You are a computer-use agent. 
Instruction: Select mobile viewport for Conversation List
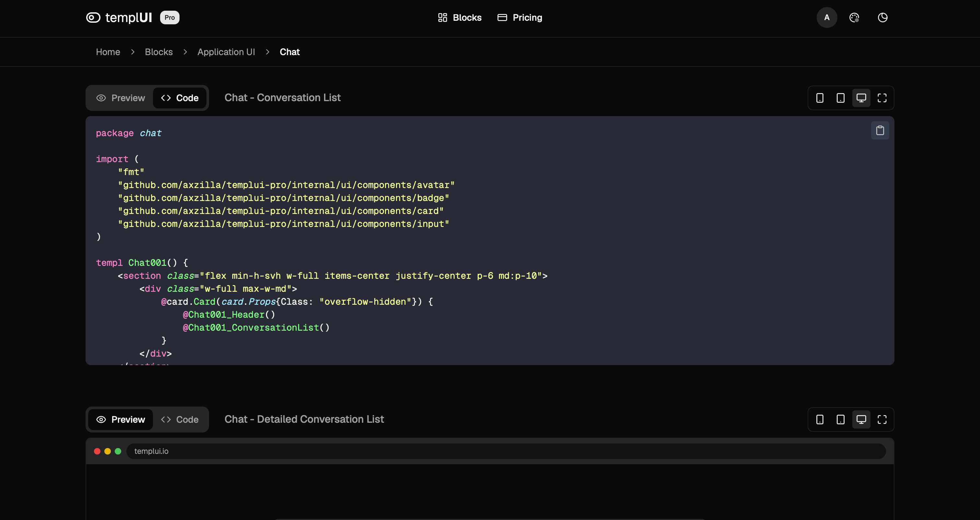coord(820,98)
